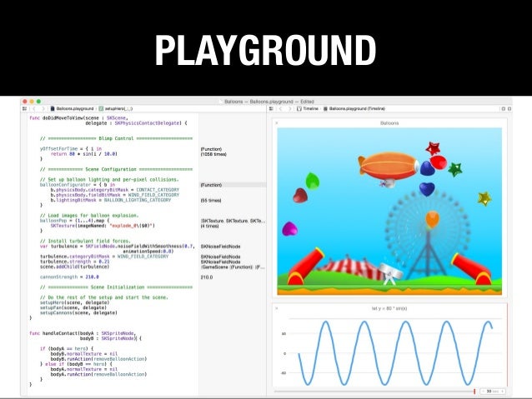Image resolution: width=532 pixels, height=399 pixels.
Task: Click the 'cannonStrength = 210.0' code line
Action: click(x=69, y=277)
